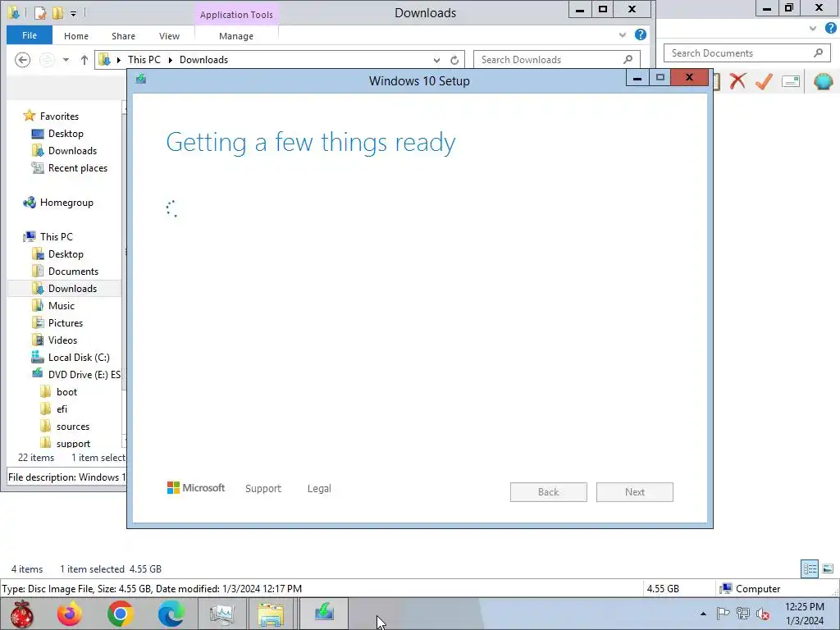The height and width of the screenshot is (630, 840).
Task: Click the orange checkmark icon
Action: click(764, 81)
